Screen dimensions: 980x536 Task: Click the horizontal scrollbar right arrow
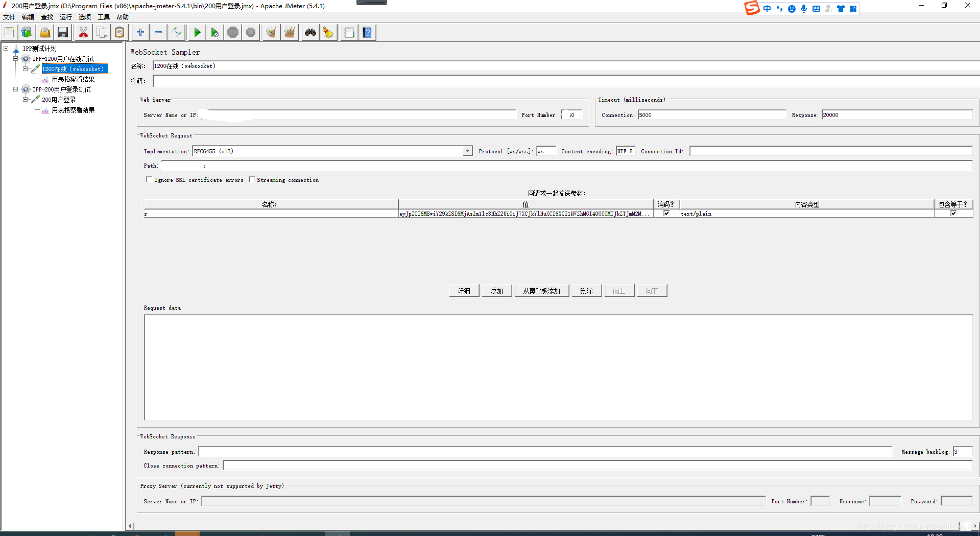(975, 526)
